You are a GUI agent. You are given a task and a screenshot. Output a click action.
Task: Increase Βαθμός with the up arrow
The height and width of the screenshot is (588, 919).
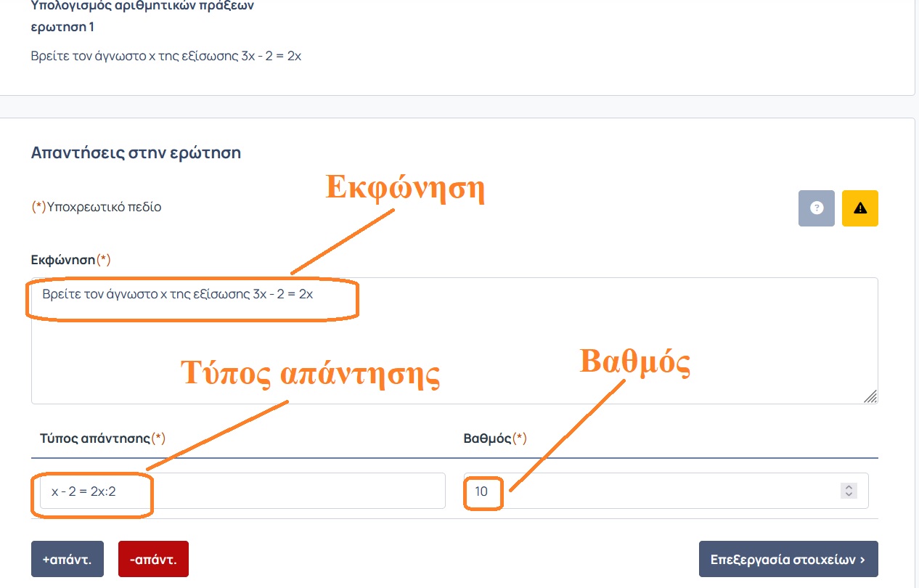click(849, 487)
